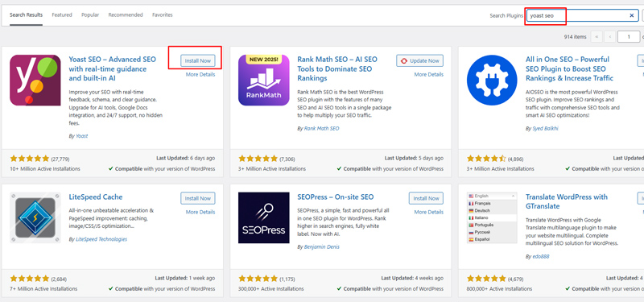
Task: Click the Rank Math SEO plugin icon
Action: 264,80
